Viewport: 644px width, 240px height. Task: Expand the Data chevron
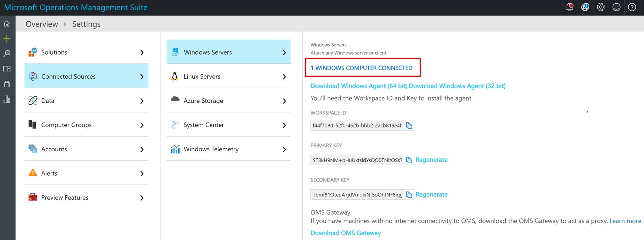point(142,101)
